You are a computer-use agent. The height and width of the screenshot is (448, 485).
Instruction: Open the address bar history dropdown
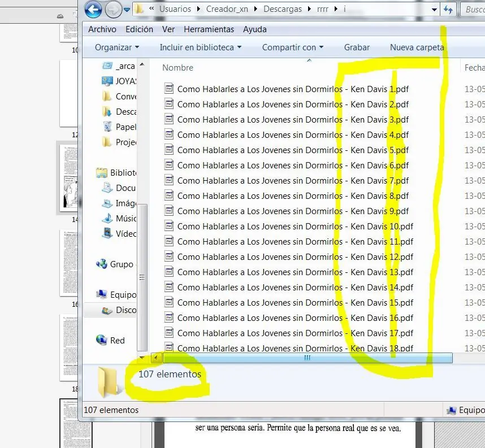click(x=434, y=10)
